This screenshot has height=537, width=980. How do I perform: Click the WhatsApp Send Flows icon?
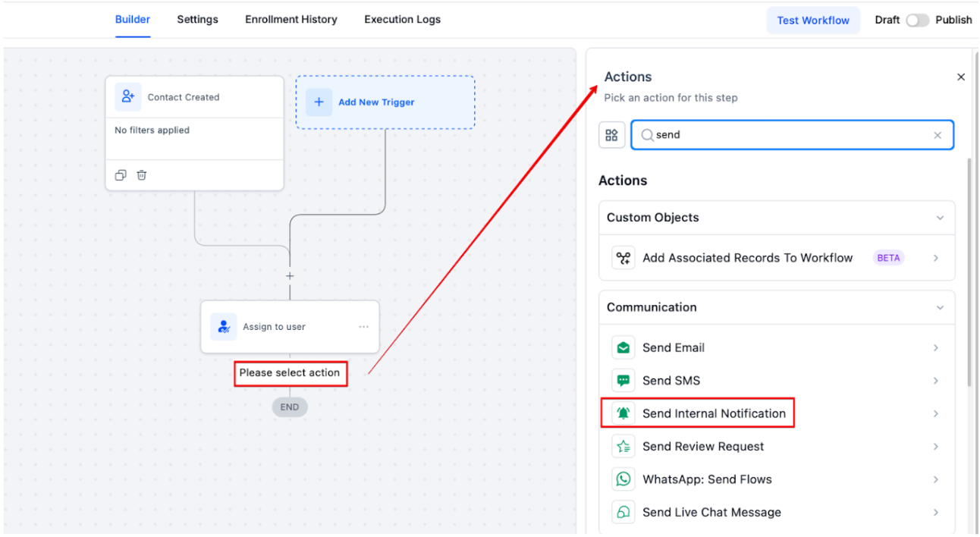[623, 479]
